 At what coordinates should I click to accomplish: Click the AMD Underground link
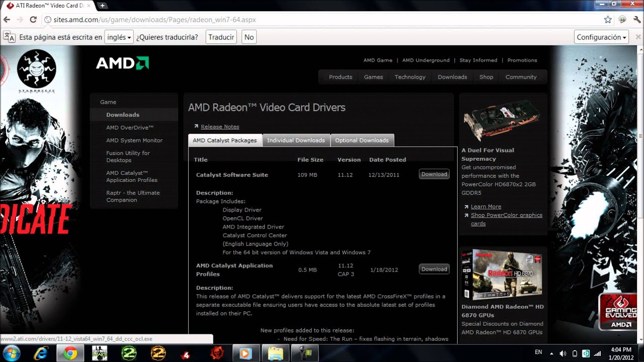pos(426,60)
